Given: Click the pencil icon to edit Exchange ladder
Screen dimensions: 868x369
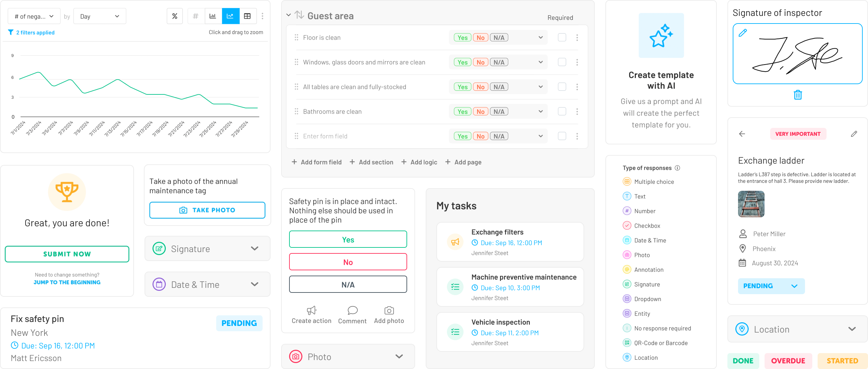Looking at the screenshot, I should point(854,134).
